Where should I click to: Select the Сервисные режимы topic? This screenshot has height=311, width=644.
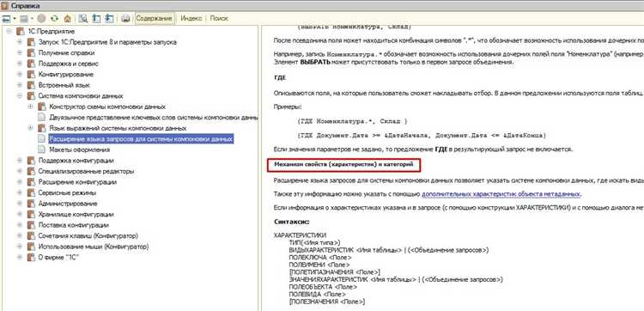(x=67, y=192)
